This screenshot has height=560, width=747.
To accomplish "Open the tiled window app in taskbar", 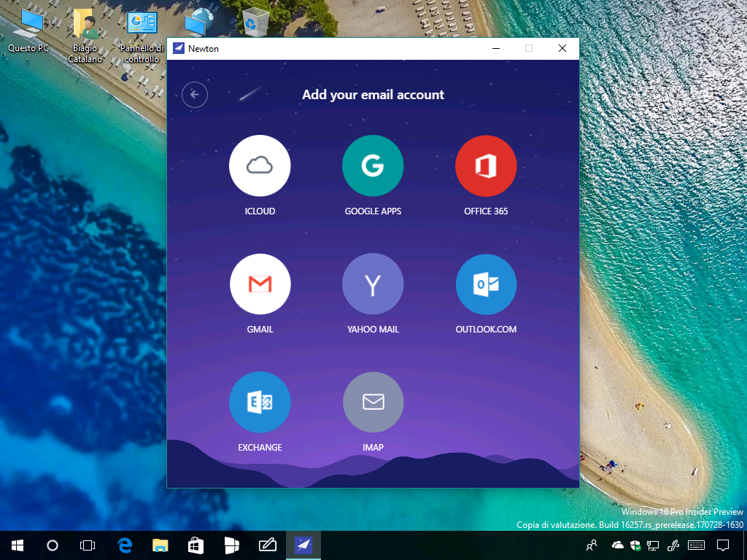I will 231,545.
